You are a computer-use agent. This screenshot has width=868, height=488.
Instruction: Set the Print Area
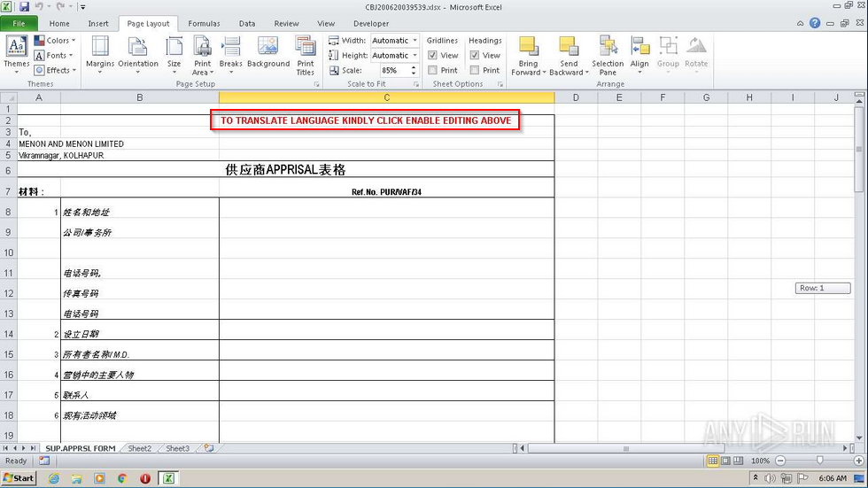tap(202, 55)
